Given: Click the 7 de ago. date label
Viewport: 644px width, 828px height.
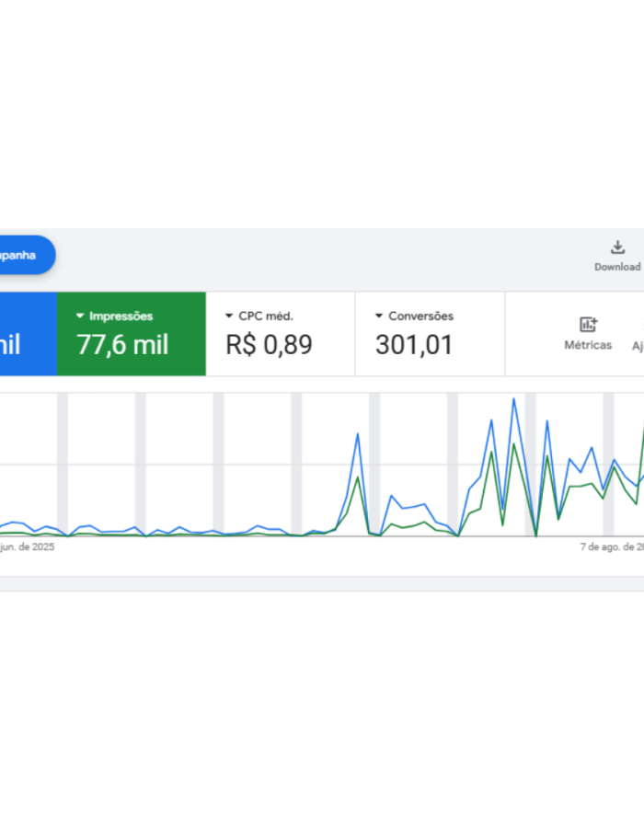Looking at the screenshot, I should (611, 546).
